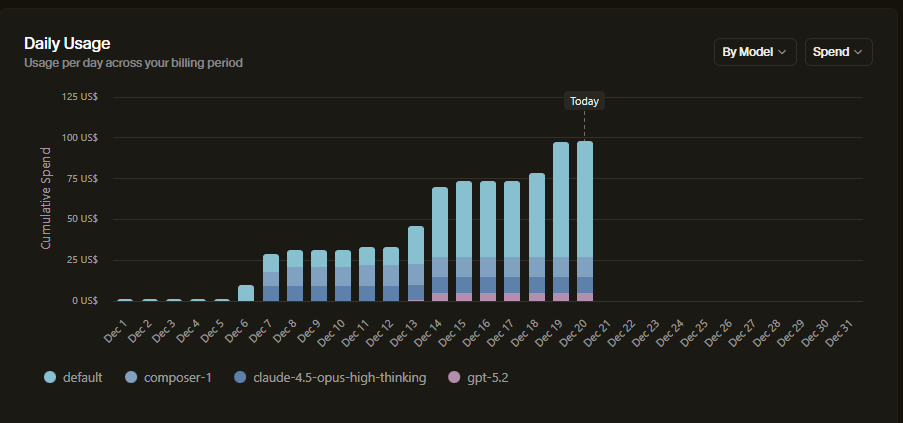Open the By Model dropdown
The width and height of the screenshot is (903, 423).
(755, 52)
